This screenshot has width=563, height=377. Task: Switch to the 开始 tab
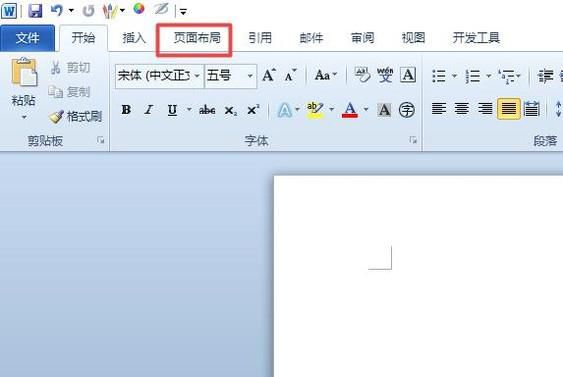pos(83,38)
